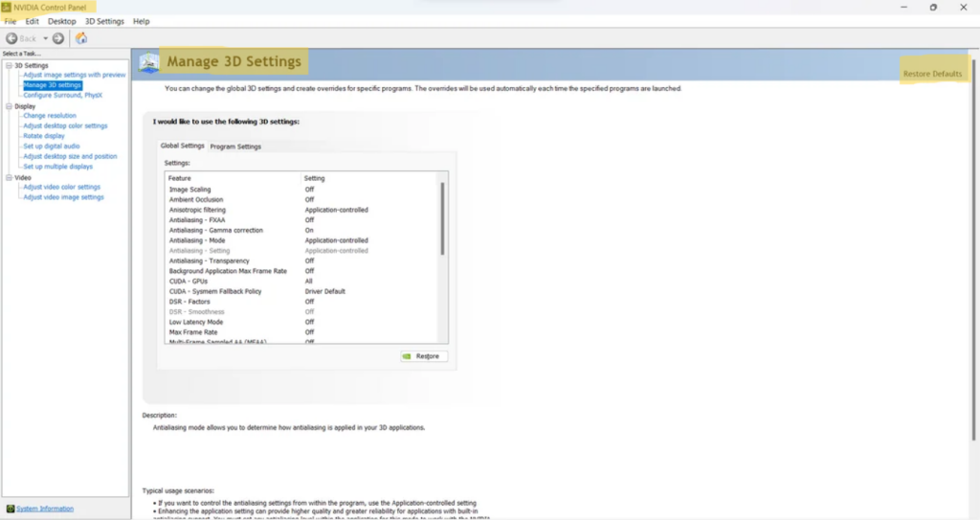The width and height of the screenshot is (980, 520).
Task: Click the Forward arrow icon
Action: [58, 39]
